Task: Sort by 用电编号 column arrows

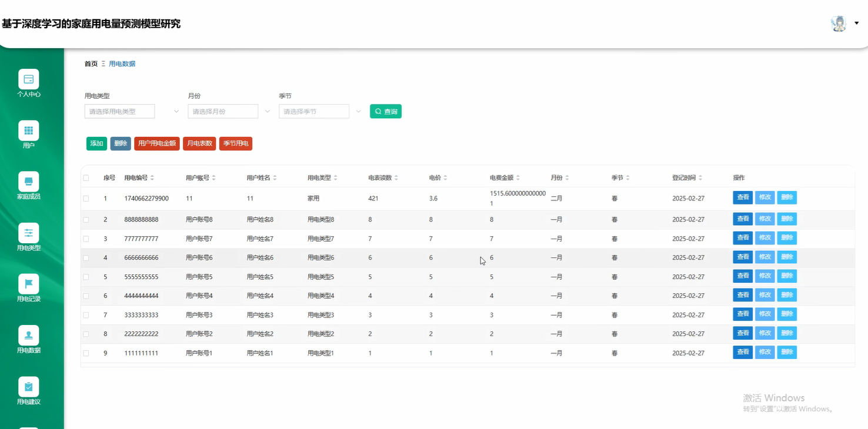Action: pyautogui.click(x=153, y=177)
